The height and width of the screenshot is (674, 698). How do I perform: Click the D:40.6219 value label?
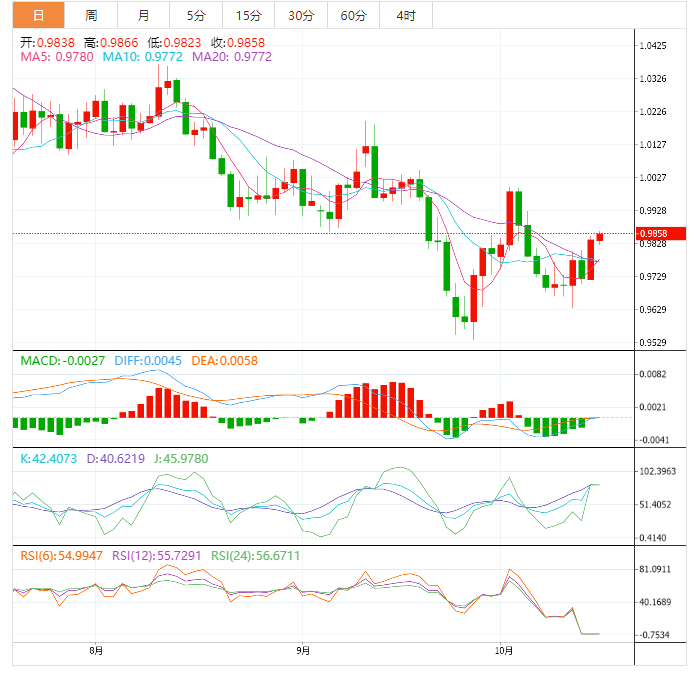116,459
